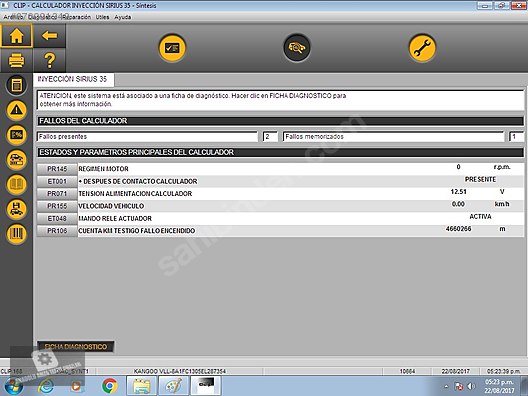Select the calculator summary sidebar icon
Viewport: 528px width, 396px height.
point(16,85)
